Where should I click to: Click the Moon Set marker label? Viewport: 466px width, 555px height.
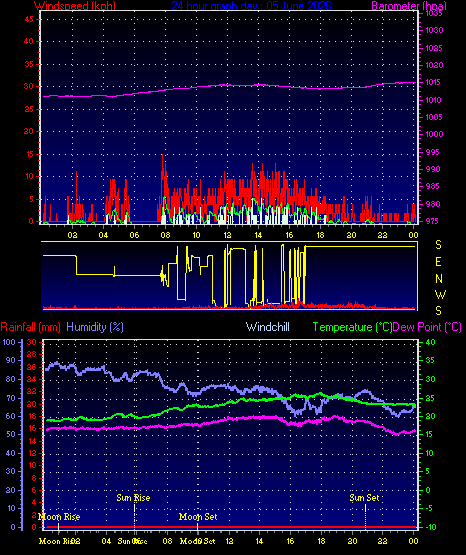(x=198, y=517)
